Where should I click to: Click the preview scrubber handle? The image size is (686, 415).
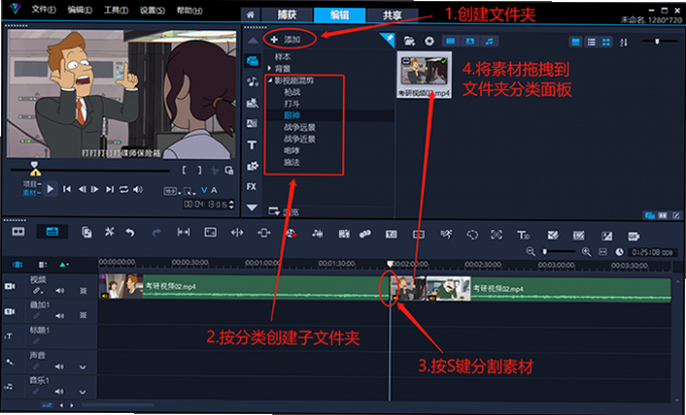35,169
